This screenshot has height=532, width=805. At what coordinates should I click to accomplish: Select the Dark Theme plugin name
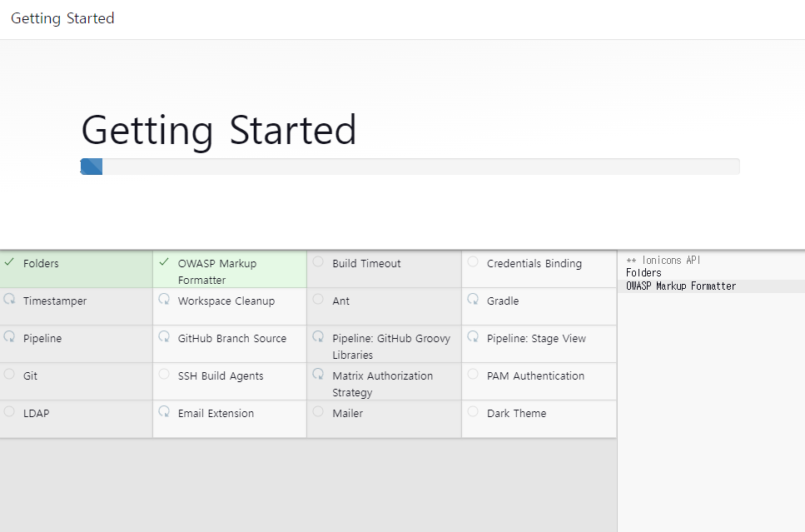(x=516, y=414)
